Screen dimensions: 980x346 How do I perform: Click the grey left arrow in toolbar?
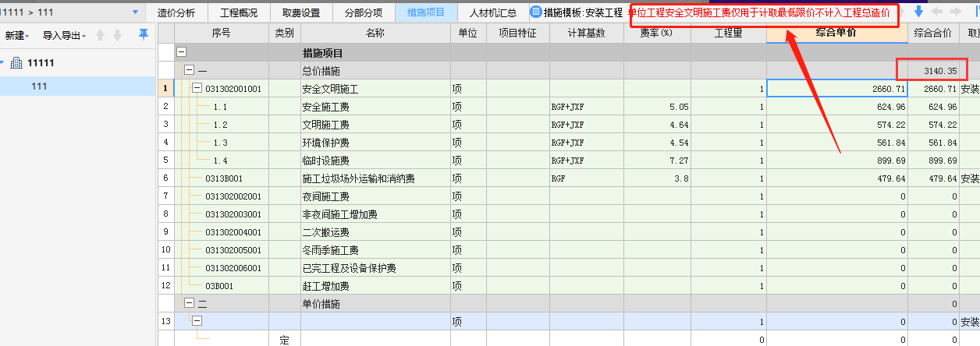click(937, 12)
